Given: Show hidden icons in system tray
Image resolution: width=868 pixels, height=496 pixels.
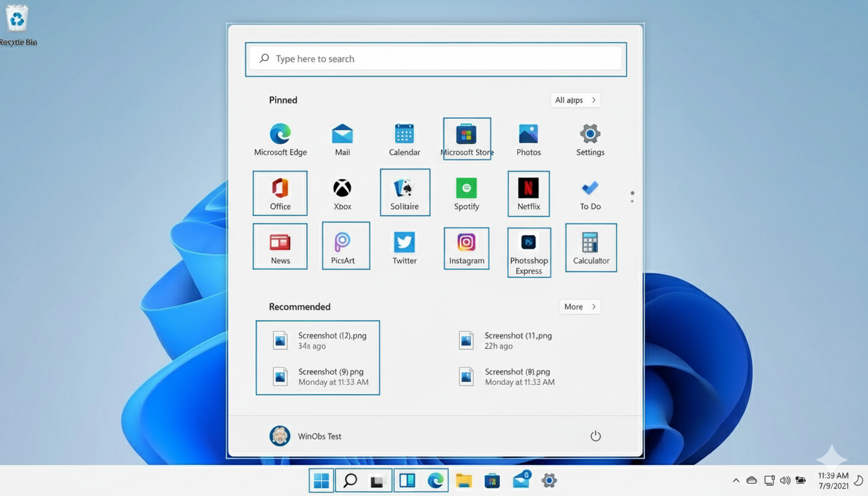Looking at the screenshot, I should tap(736, 480).
